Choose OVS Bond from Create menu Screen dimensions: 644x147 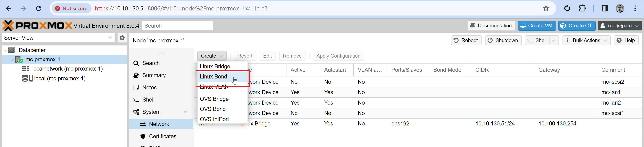[222, 109]
